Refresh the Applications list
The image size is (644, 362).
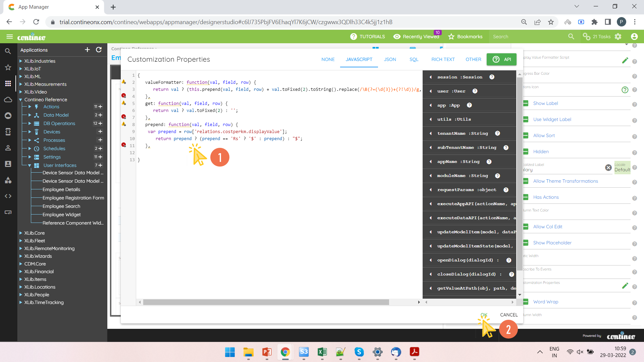99,50
